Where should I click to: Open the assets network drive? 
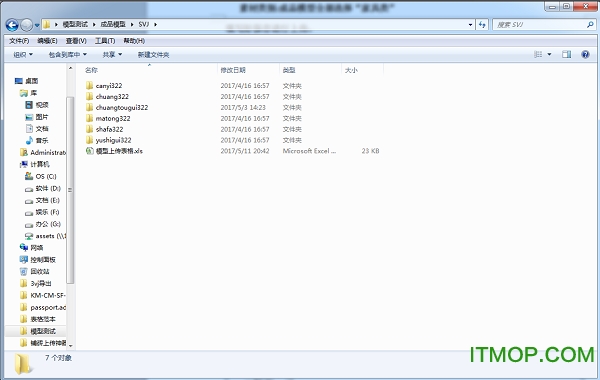51,236
